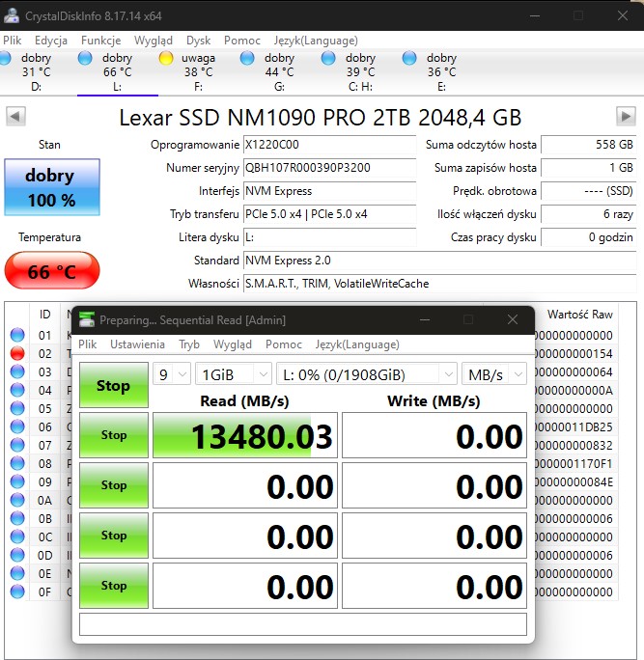The image size is (644, 660).
Task: Click the previous disk left arrow
Action: coord(15,117)
